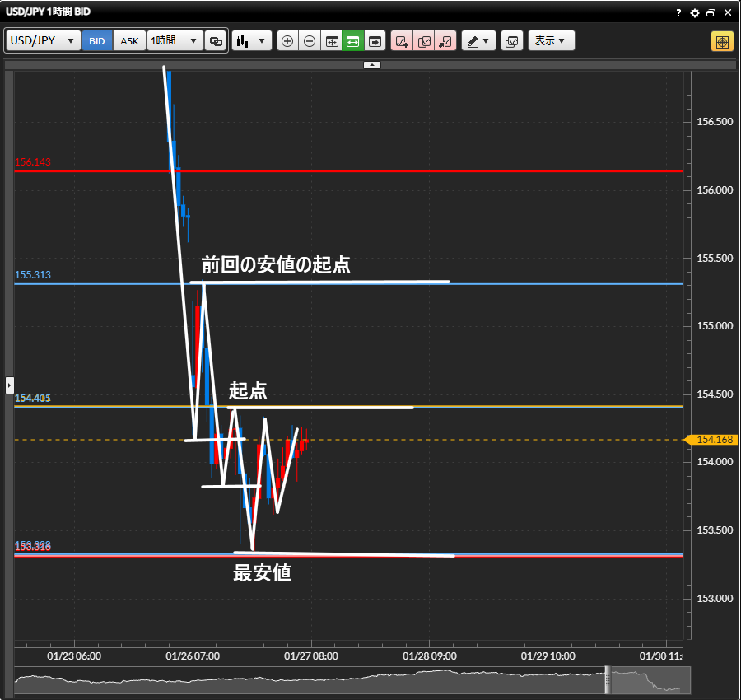Viewport: 741px width, 700px height.
Task: Toggle the green horizontal auto-scale button
Action: pyautogui.click(x=353, y=41)
